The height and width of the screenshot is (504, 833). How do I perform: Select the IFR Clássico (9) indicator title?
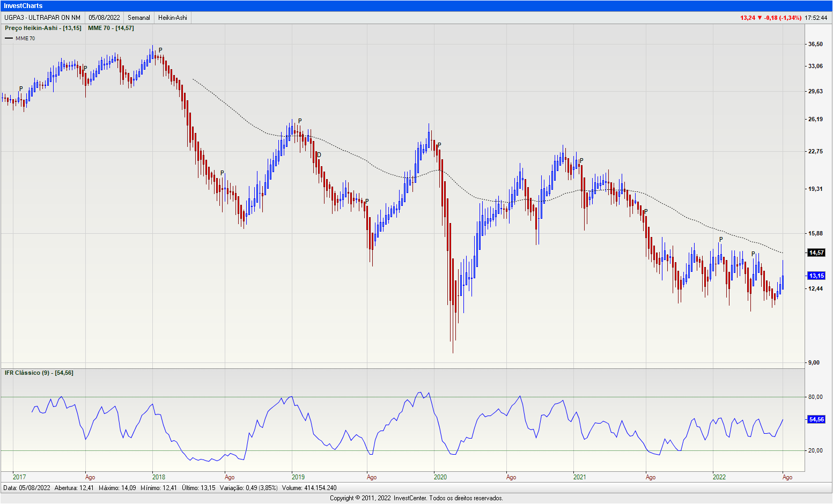tap(39, 373)
